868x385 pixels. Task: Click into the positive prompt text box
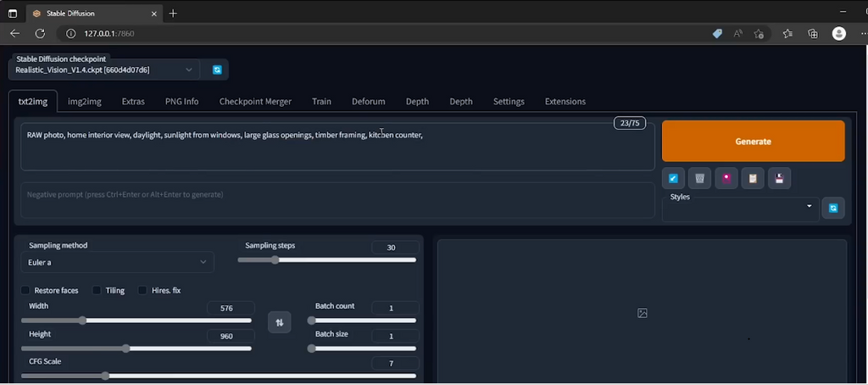337,147
